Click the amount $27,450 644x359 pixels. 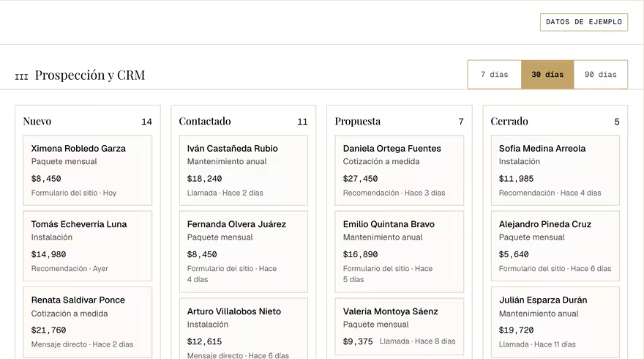click(360, 179)
